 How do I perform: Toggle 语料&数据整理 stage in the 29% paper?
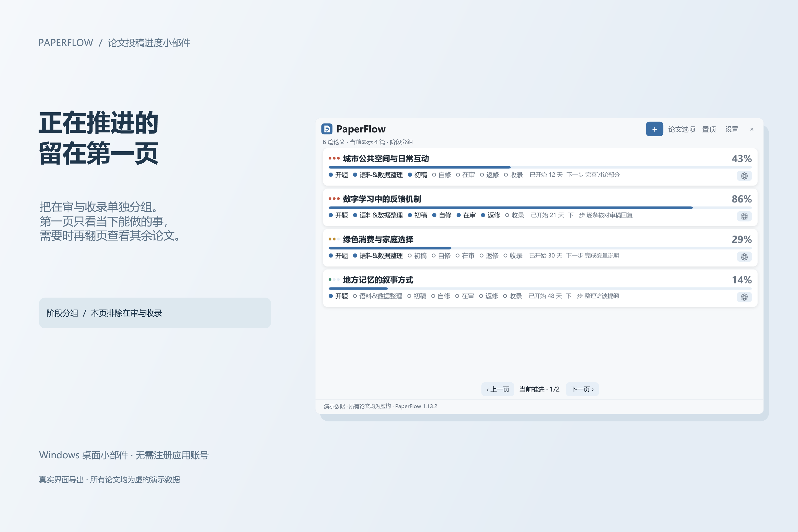(x=378, y=255)
